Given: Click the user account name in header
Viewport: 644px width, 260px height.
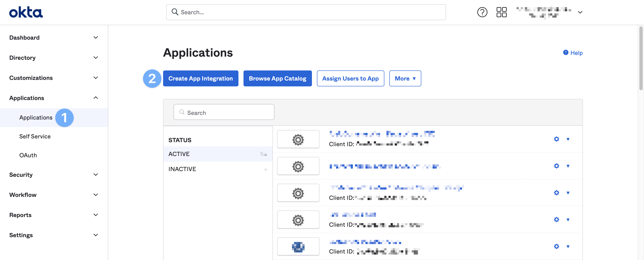Looking at the screenshot, I should [x=544, y=13].
